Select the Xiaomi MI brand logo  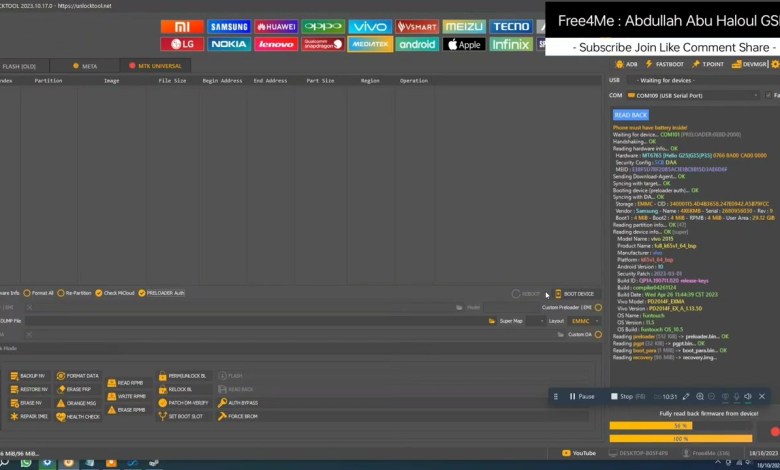pos(182,27)
